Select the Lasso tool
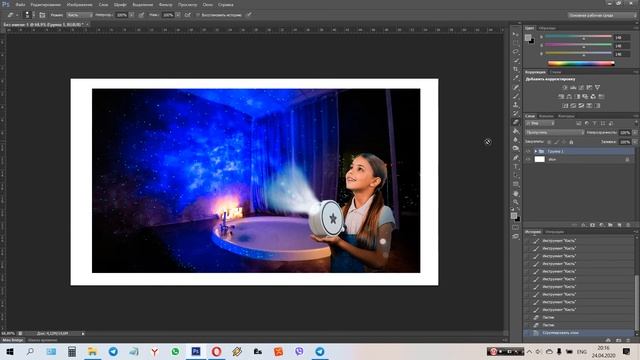The image size is (640, 360). (x=516, y=52)
